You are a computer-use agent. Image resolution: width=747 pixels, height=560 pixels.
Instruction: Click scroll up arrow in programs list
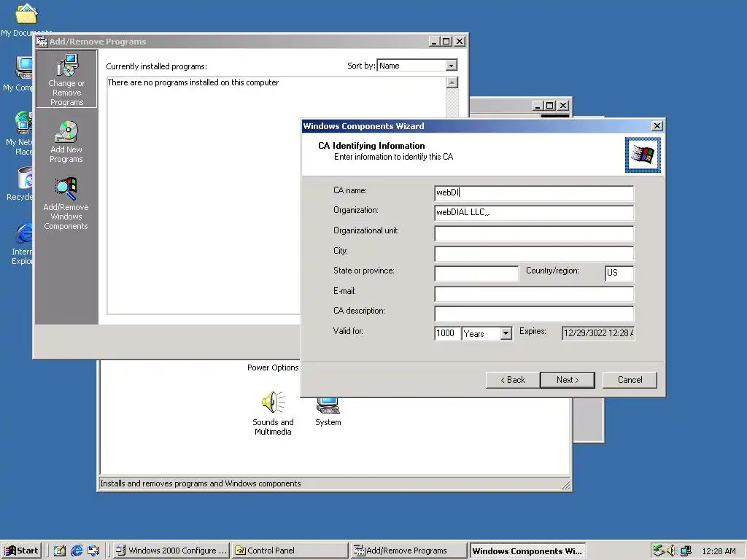(x=452, y=82)
